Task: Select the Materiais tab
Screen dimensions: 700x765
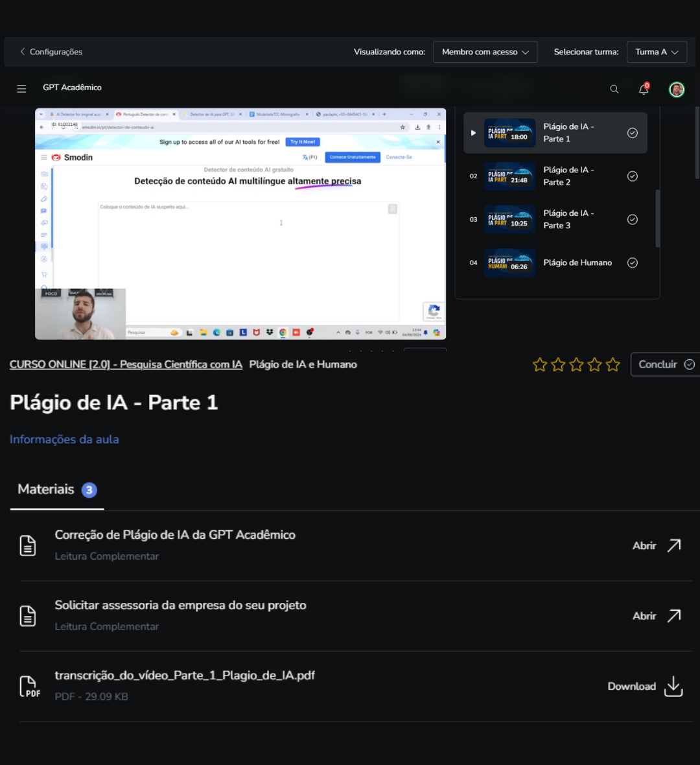Action: [x=46, y=489]
